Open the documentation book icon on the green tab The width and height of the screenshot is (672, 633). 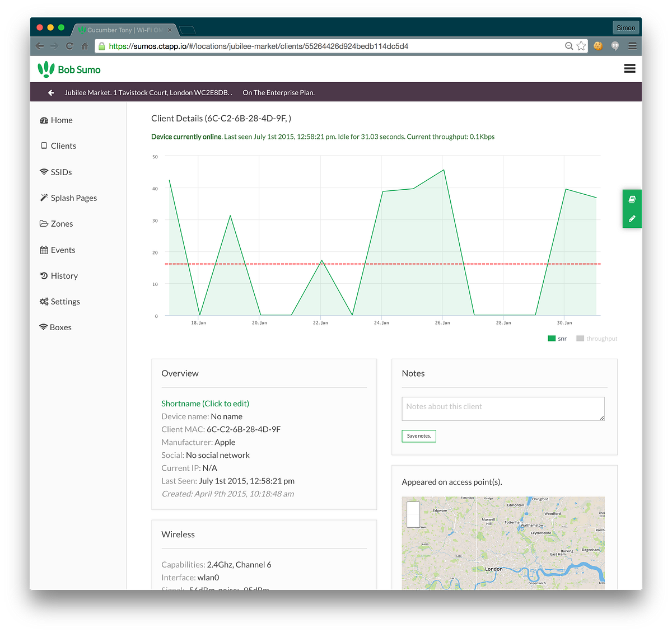point(632,199)
